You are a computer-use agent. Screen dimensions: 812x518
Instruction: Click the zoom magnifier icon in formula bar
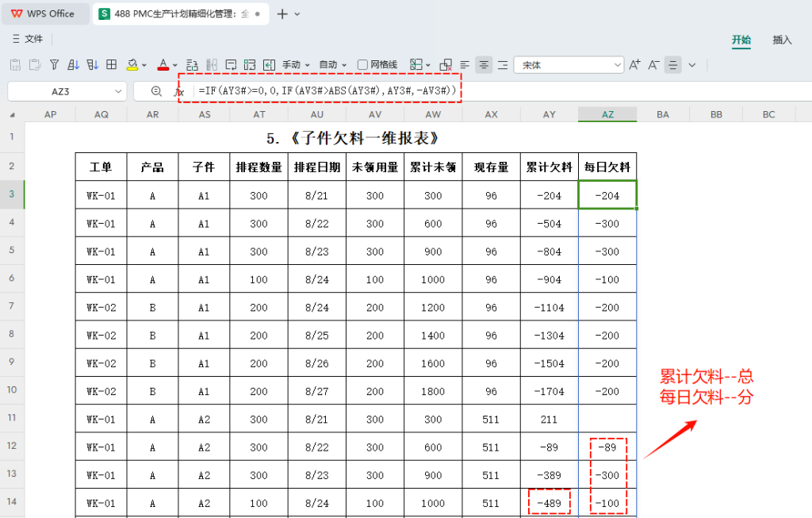click(156, 91)
